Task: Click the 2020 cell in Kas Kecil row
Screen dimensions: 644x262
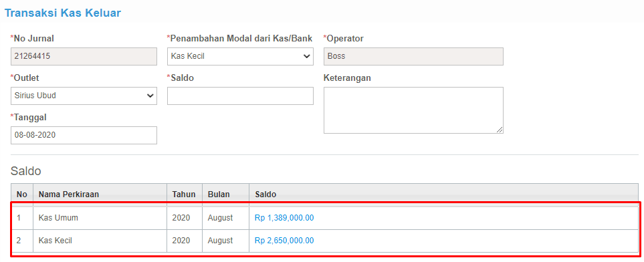Action: [x=185, y=240]
